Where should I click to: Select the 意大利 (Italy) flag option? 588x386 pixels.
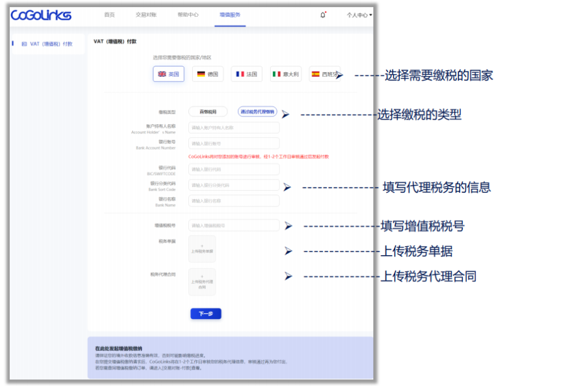(x=287, y=74)
